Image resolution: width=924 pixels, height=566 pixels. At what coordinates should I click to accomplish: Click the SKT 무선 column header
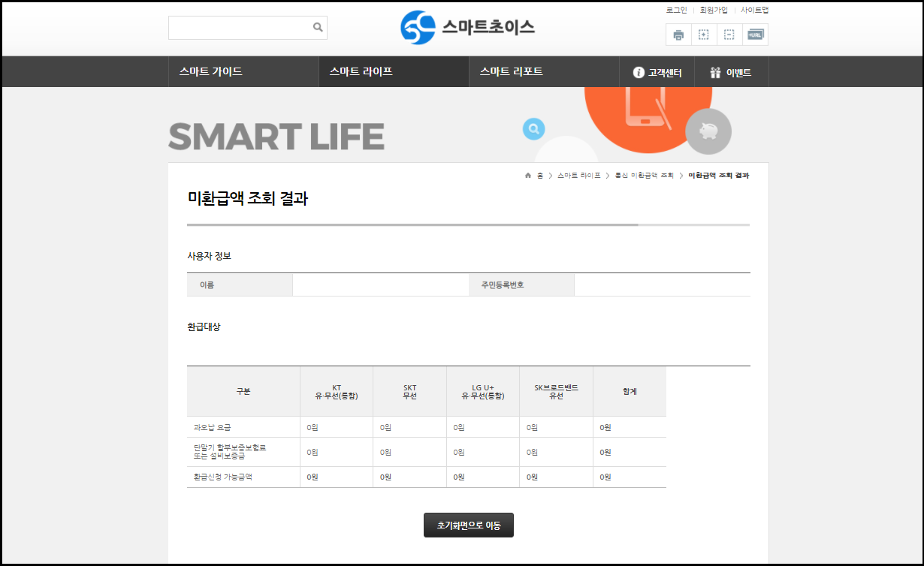tap(409, 391)
